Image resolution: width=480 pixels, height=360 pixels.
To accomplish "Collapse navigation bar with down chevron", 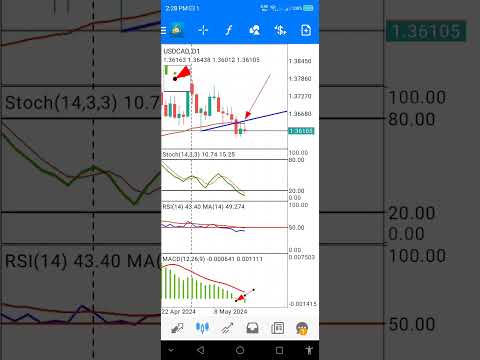I will click(171, 350).
